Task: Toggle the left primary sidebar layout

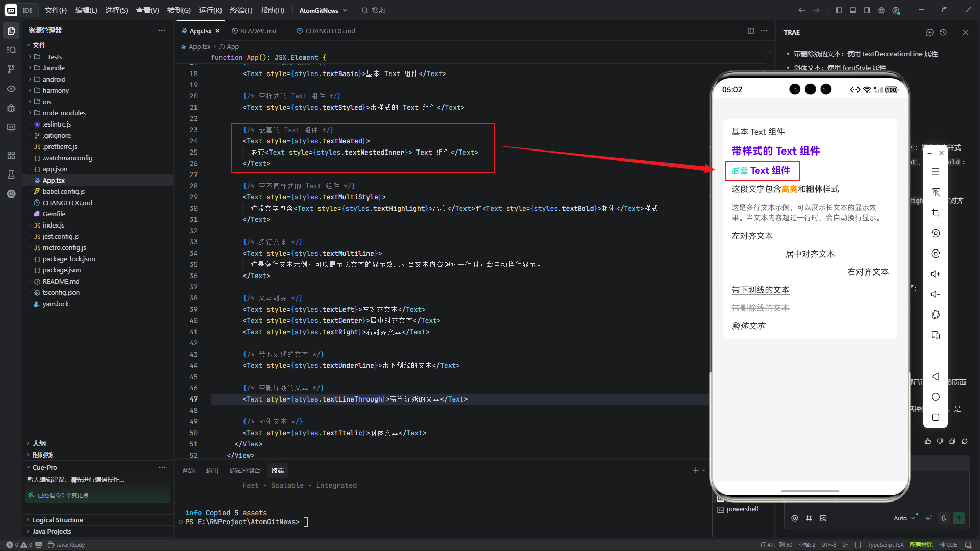Action: [839, 10]
